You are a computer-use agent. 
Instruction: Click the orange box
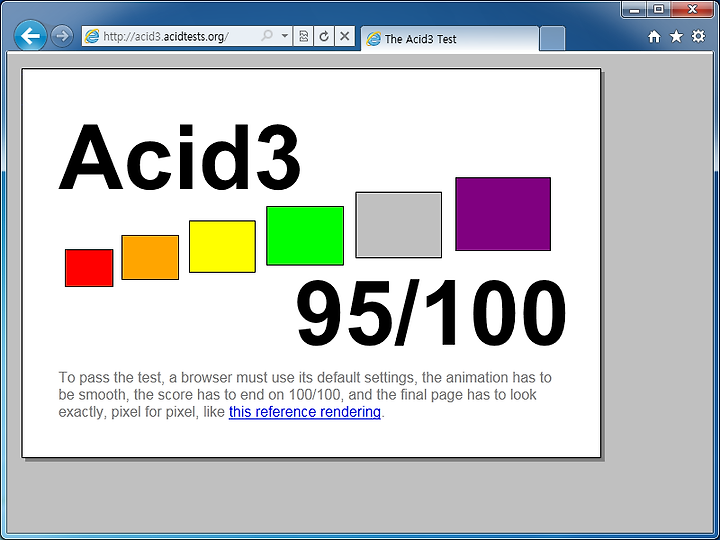coord(150,257)
